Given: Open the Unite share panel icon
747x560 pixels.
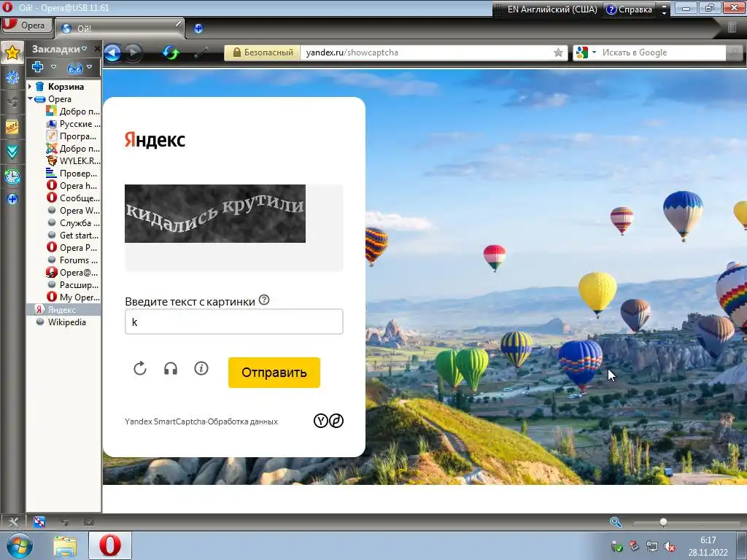Looking at the screenshot, I should click(12, 102).
